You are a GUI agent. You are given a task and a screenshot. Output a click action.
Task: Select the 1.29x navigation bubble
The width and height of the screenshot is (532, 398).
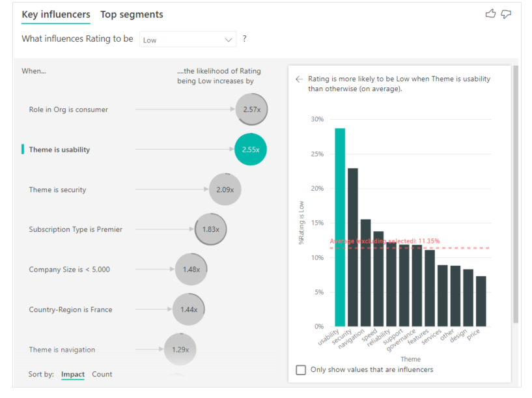pos(180,350)
